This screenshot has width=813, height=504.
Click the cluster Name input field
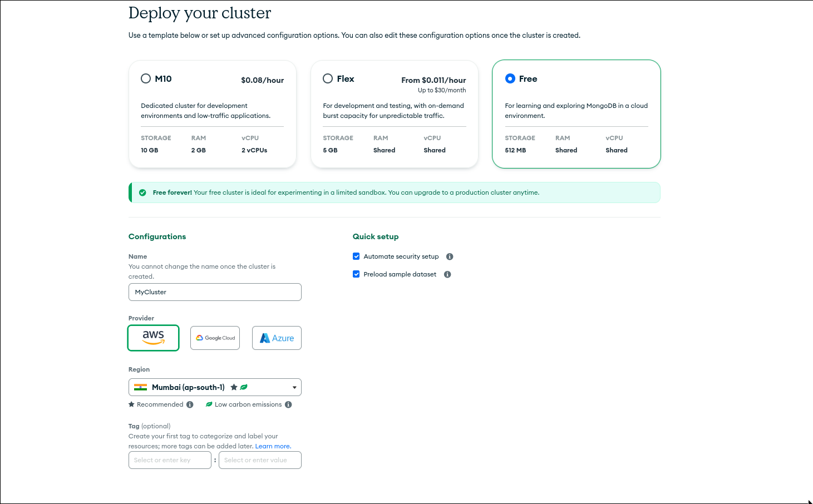(x=215, y=292)
